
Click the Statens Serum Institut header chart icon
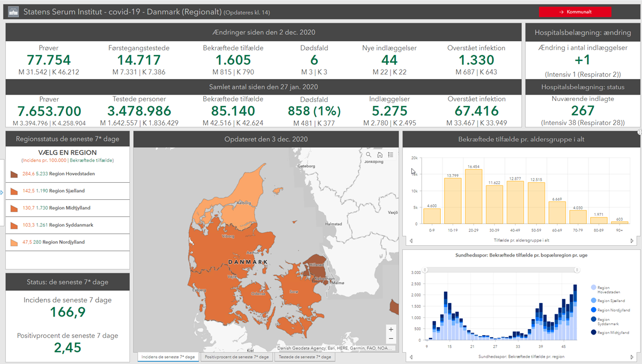(x=13, y=11)
